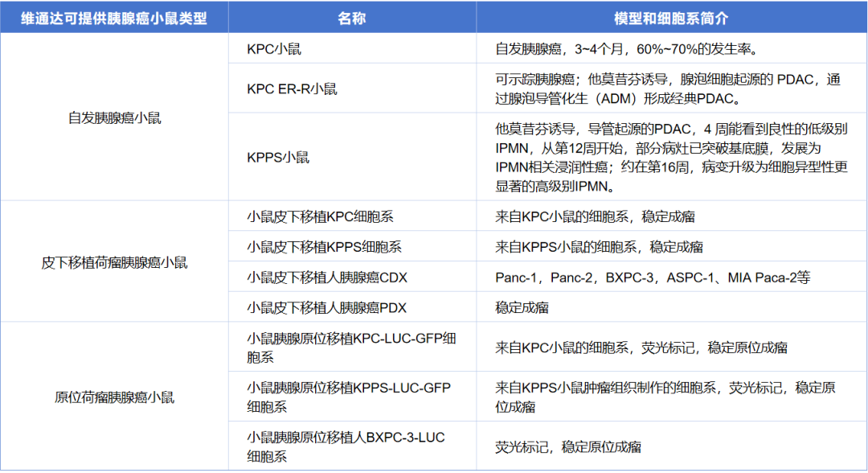
Task: Click the 小鼠胰腺原位移植KPPS-LUC-GFP细胞系 cell
Action: [x=349, y=397]
